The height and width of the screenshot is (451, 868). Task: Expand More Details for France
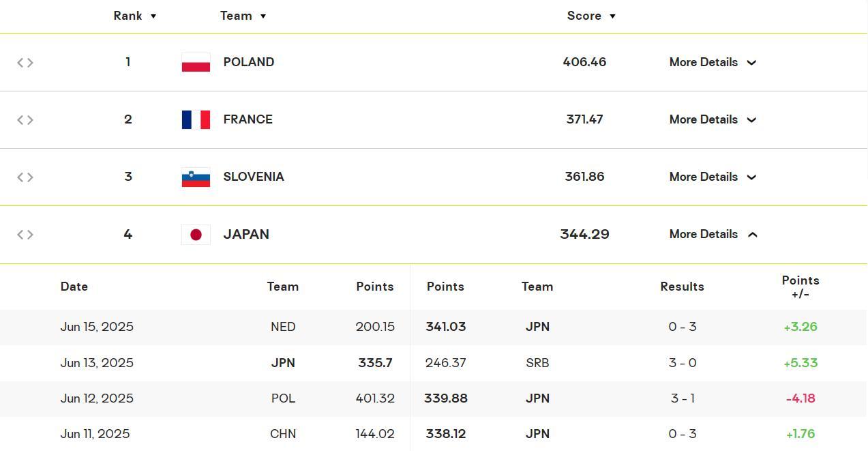coord(713,119)
